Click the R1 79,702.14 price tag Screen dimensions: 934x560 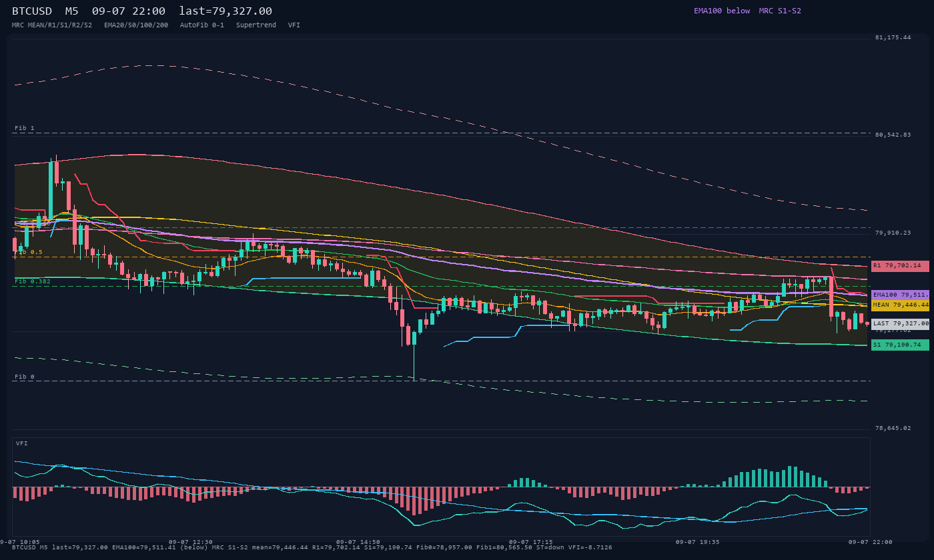(900, 266)
